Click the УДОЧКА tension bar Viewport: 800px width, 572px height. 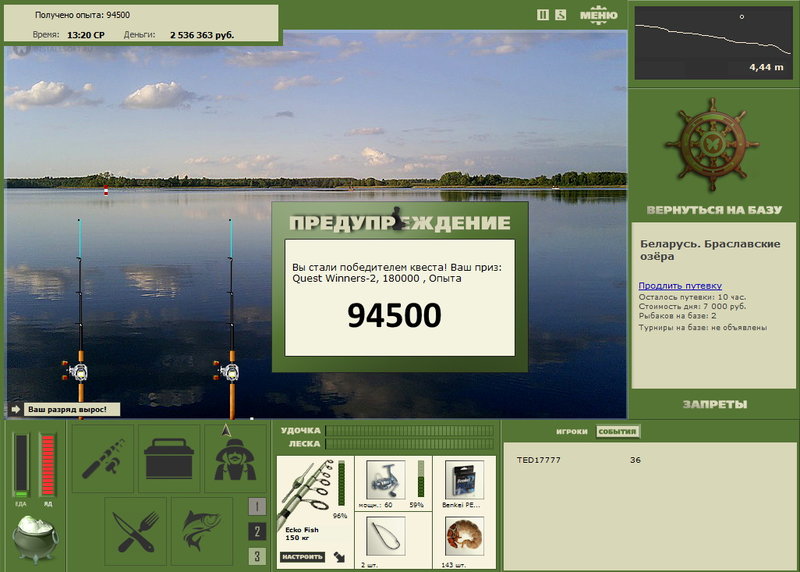tap(410, 430)
